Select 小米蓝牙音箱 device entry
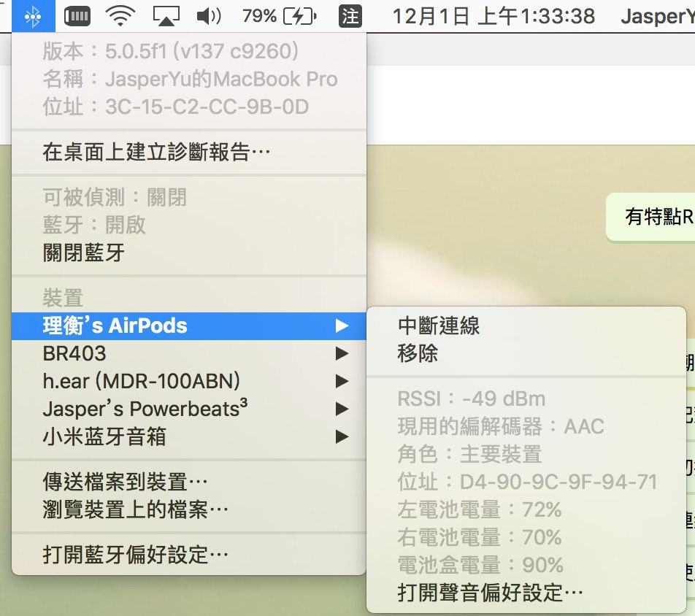 coord(189,436)
